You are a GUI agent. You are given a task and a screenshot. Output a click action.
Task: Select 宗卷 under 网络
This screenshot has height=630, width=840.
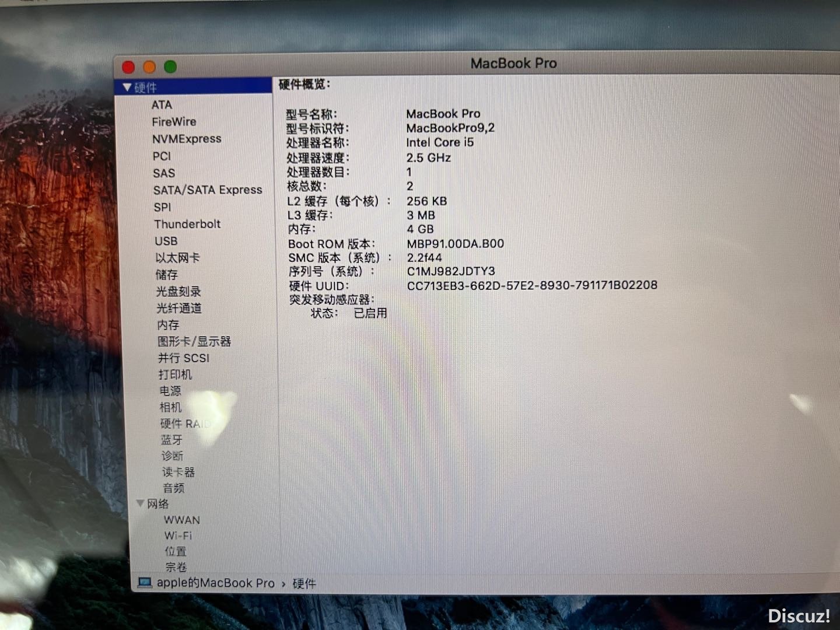(176, 567)
